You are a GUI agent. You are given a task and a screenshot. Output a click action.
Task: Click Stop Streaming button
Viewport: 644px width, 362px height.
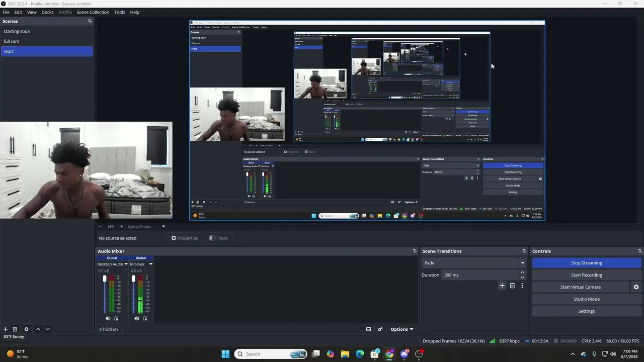tap(587, 263)
